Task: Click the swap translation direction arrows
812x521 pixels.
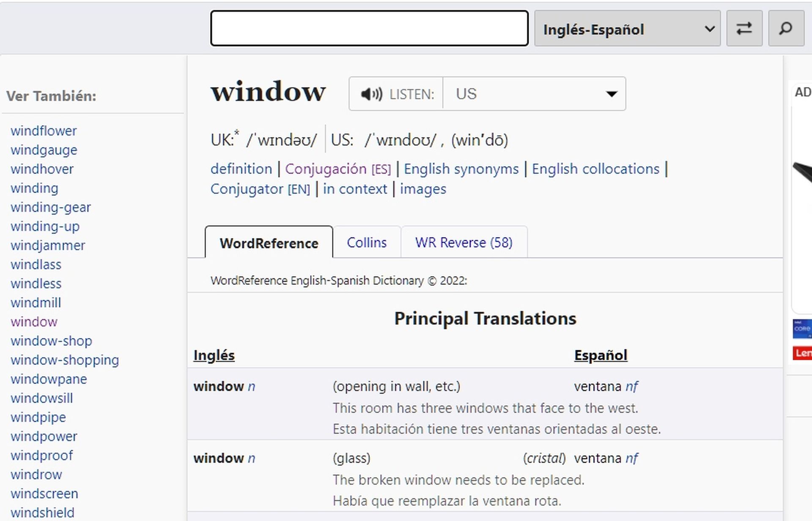Action: pyautogui.click(x=744, y=29)
